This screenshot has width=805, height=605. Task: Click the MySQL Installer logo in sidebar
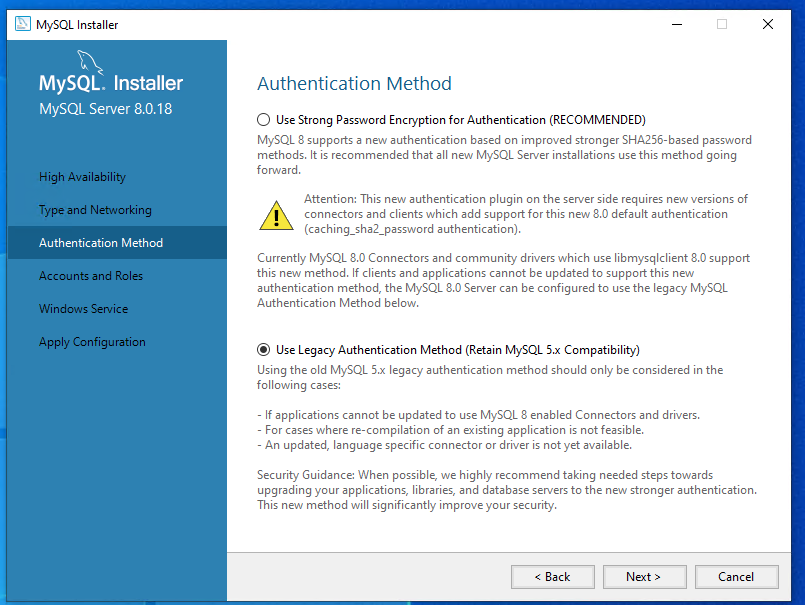[110, 82]
